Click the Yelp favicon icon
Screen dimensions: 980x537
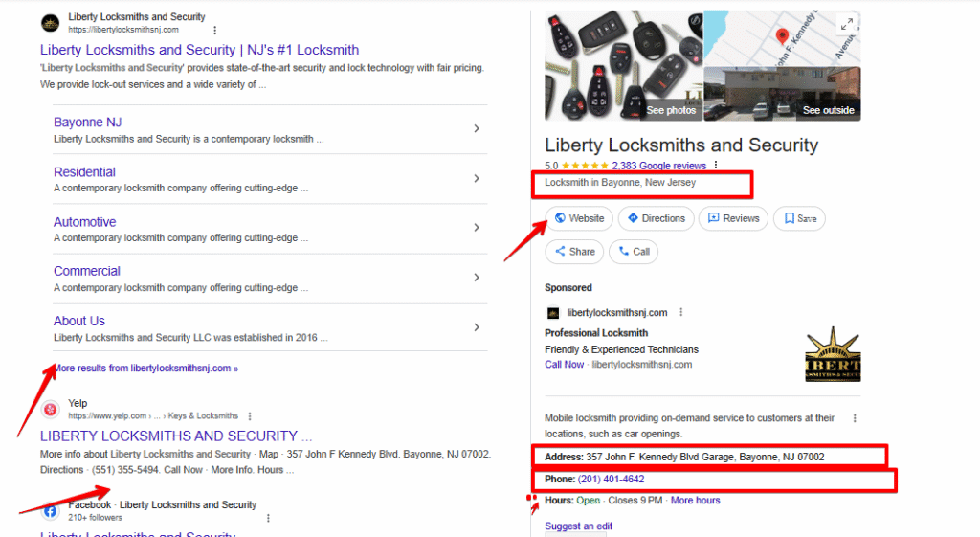pyautogui.click(x=50, y=410)
